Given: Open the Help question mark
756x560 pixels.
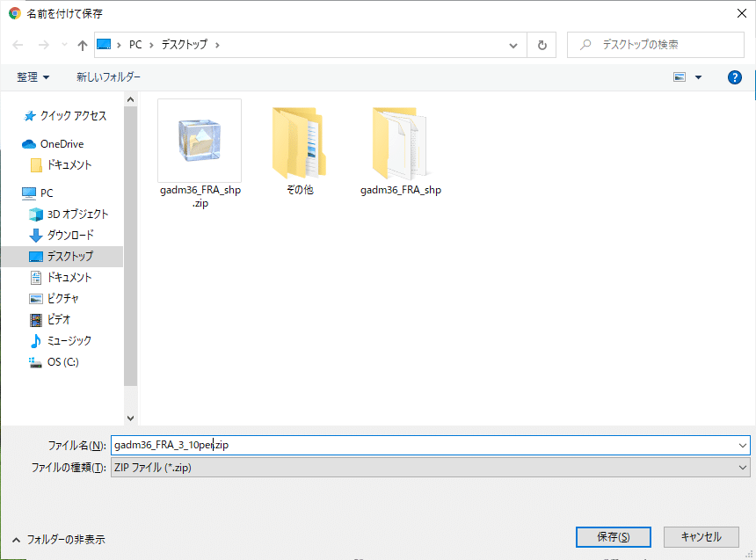Looking at the screenshot, I should [x=734, y=77].
